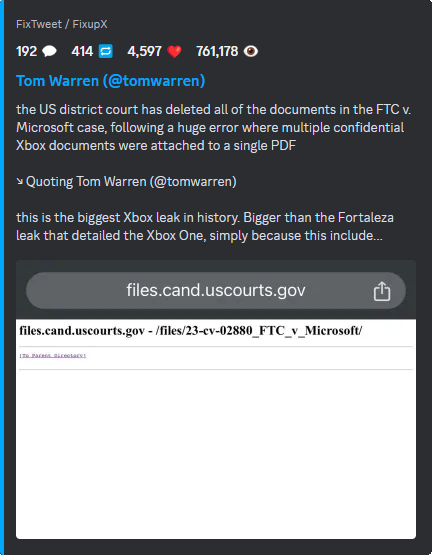
Task: Select the 761,178 views count
Action: [217, 51]
